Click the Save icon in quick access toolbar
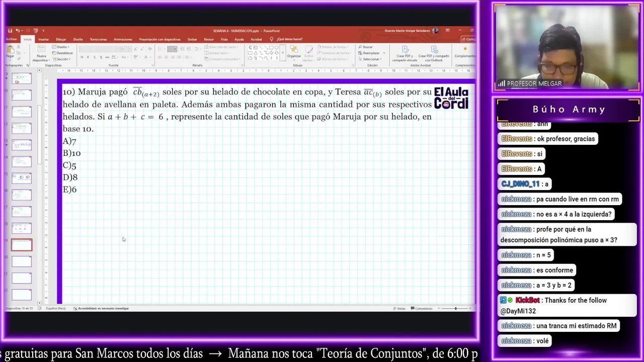The width and height of the screenshot is (644, 362). point(10,31)
